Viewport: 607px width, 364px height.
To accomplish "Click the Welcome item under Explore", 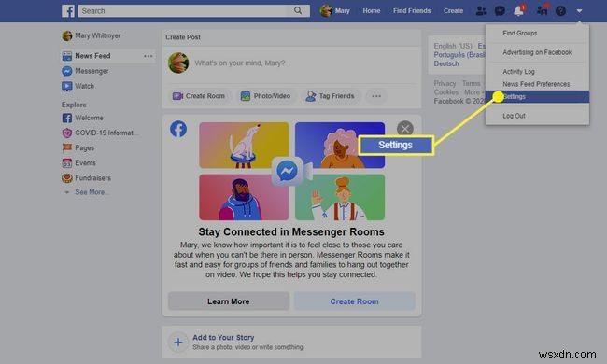I will (89, 118).
